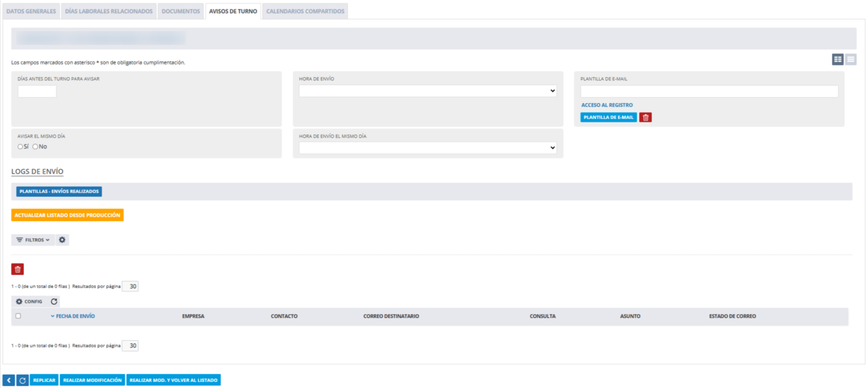868x388 pixels.
Task: Follow the Acceso al registro link
Action: [x=607, y=105]
